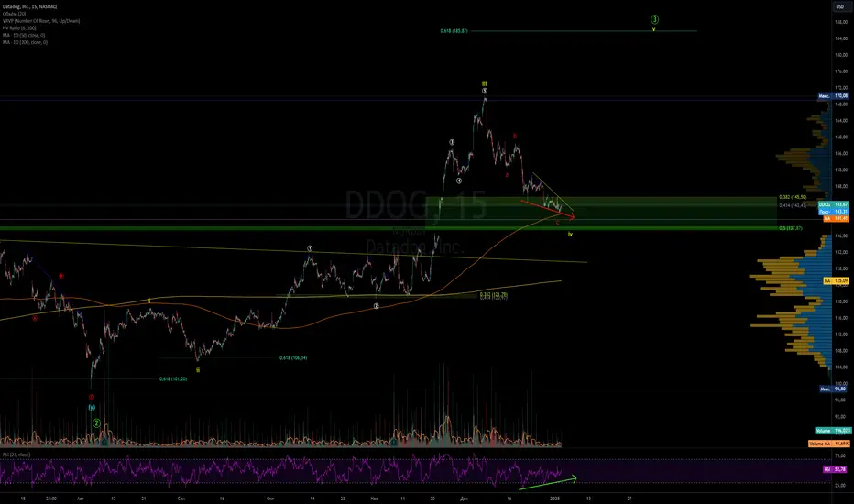Screen dimensions: 854x504
Task: Click the orange MA 141,41 price label
Action: pyautogui.click(x=836, y=218)
